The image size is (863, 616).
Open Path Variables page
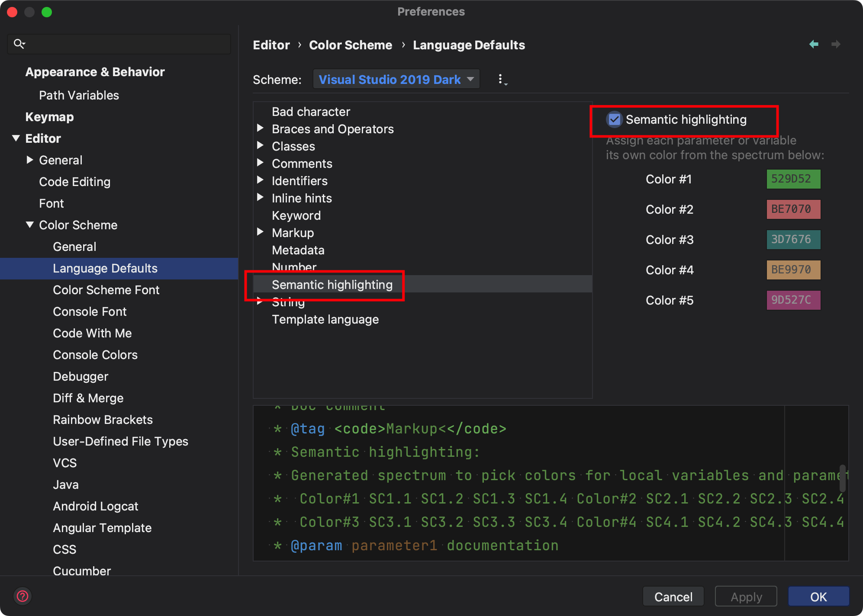point(79,95)
